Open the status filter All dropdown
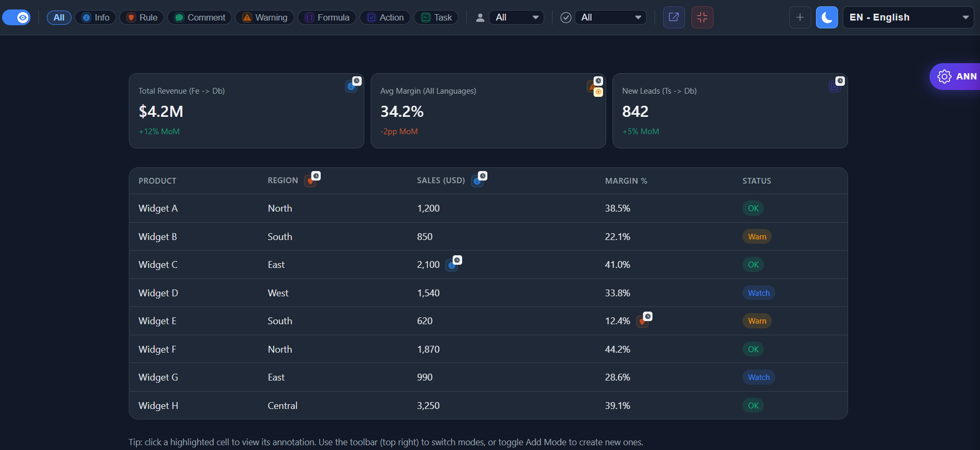Screen dimensions: 980x450 610,17
